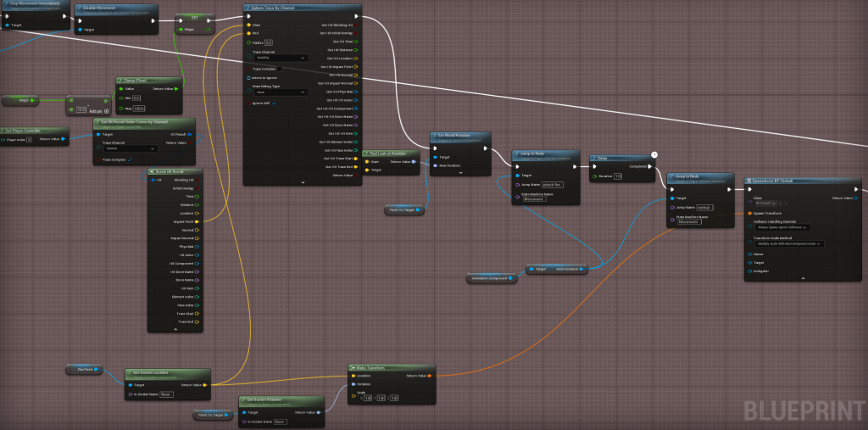
Task: Uncheck Trace Complex on Get Hit Result node
Action: (x=131, y=159)
